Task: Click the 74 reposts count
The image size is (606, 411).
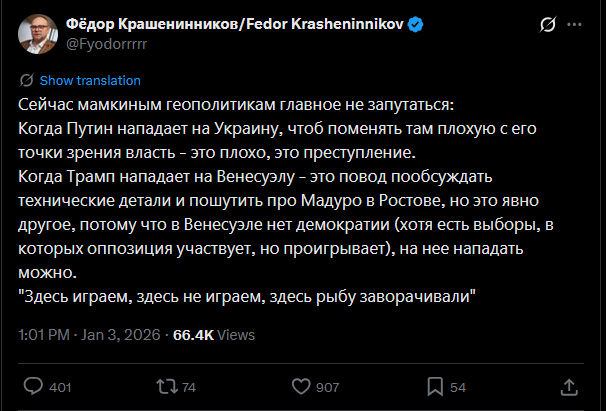Action: coord(189,387)
